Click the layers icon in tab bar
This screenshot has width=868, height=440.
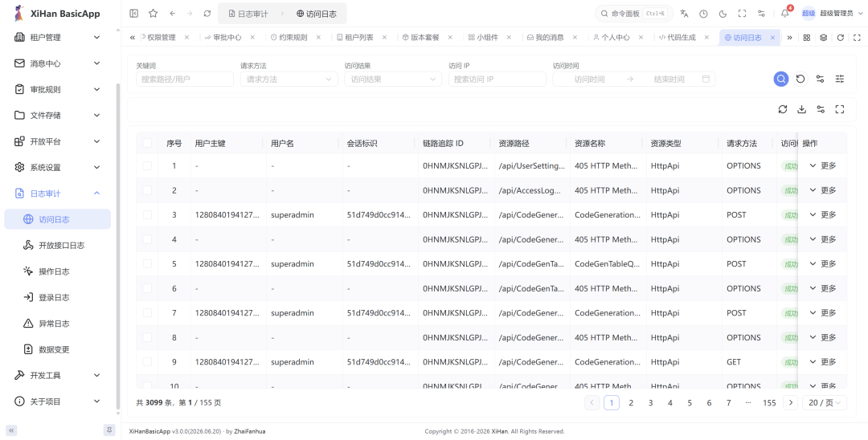[x=824, y=38]
